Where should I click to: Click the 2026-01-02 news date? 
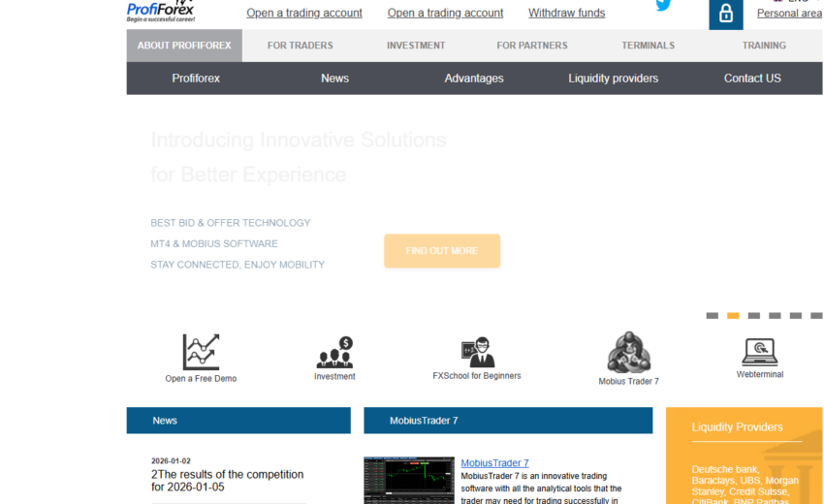[x=171, y=461]
